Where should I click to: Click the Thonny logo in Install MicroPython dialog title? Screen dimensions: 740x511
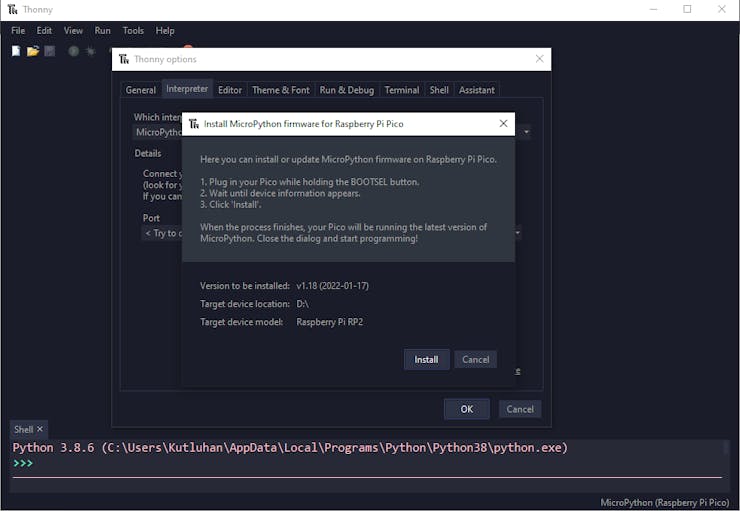coord(193,124)
